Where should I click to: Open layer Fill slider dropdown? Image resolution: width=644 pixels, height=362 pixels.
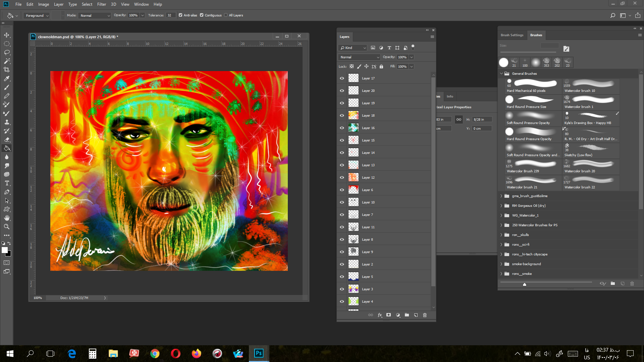tap(412, 66)
